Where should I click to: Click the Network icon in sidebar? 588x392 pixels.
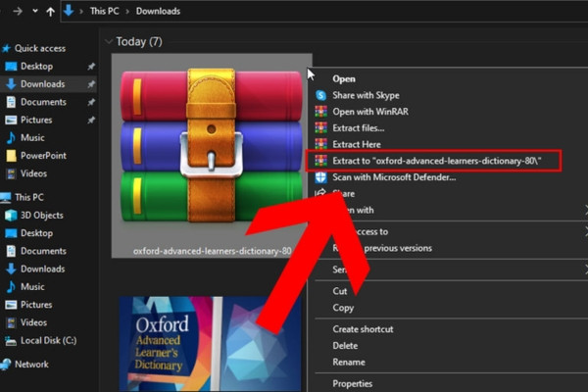coord(5,365)
